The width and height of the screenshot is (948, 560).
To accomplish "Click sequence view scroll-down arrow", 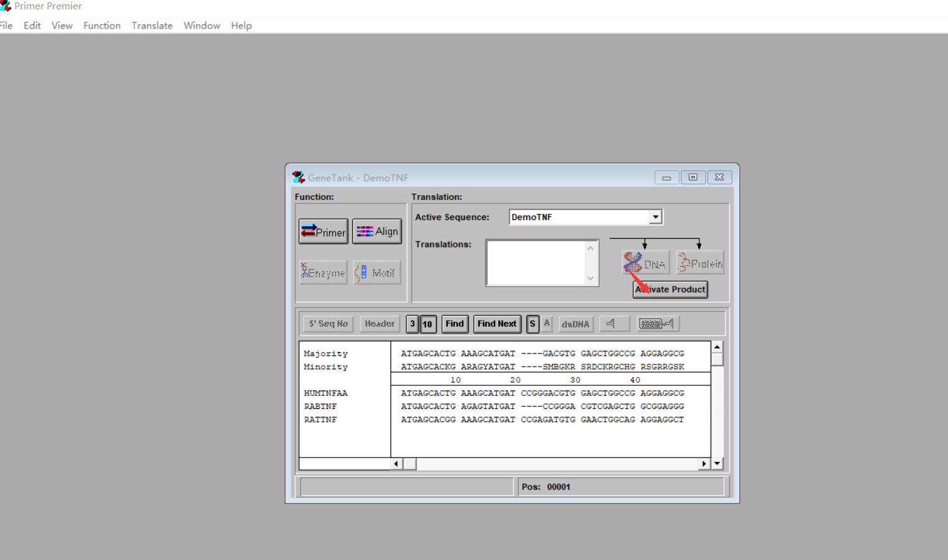I will [717, 464].
